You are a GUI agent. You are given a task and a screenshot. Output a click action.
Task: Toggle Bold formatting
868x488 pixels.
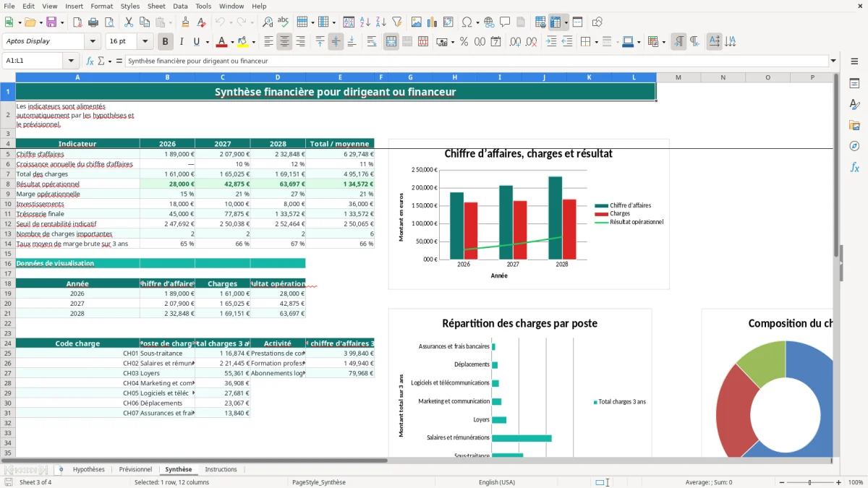tap(166, 41)
